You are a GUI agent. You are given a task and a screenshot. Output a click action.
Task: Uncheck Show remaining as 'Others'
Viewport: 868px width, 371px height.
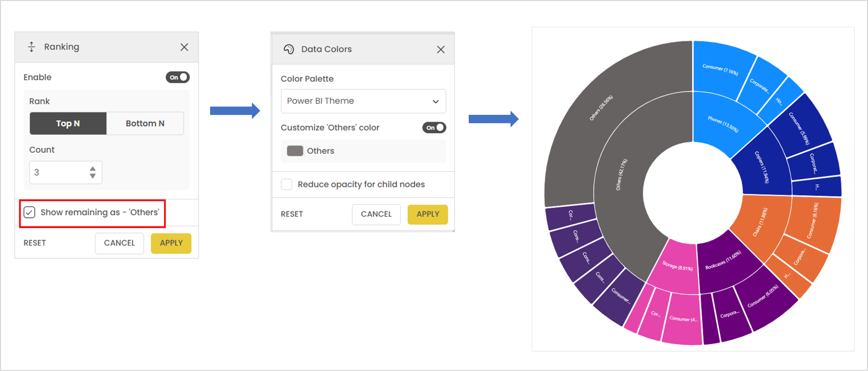(30, 212)
